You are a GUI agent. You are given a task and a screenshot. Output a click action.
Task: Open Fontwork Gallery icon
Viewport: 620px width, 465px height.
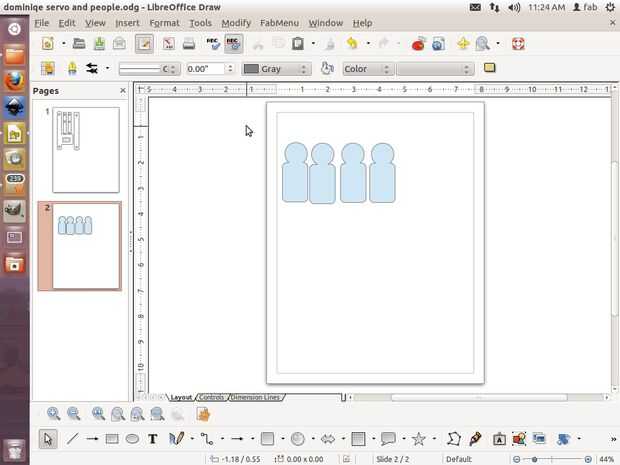click(499, 439)
